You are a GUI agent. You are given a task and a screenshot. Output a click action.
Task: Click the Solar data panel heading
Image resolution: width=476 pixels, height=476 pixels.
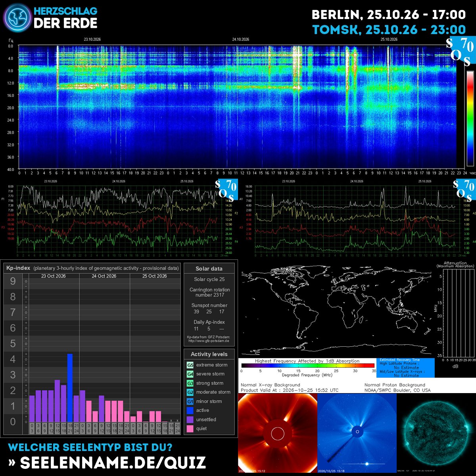pos(209,269)
